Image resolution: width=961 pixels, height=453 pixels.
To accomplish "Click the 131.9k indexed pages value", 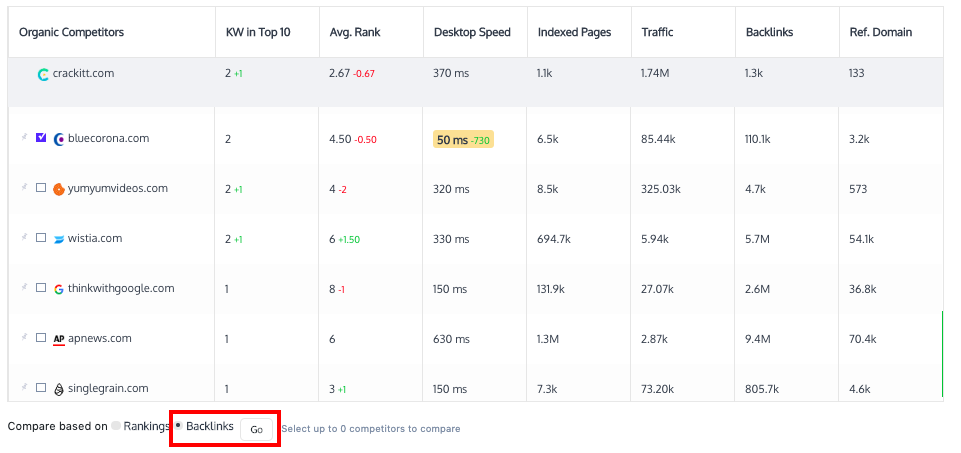I will tap(553, 289).
